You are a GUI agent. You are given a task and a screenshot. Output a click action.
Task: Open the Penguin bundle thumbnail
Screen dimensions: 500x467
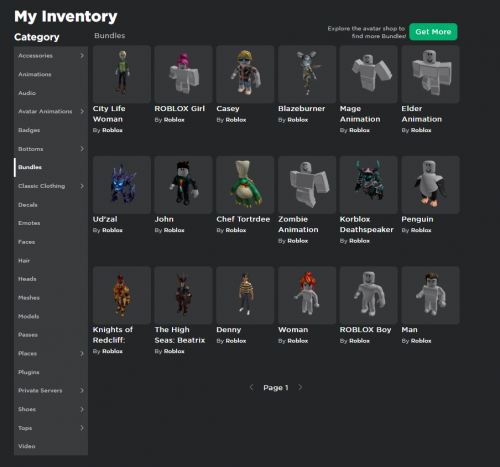430,185
